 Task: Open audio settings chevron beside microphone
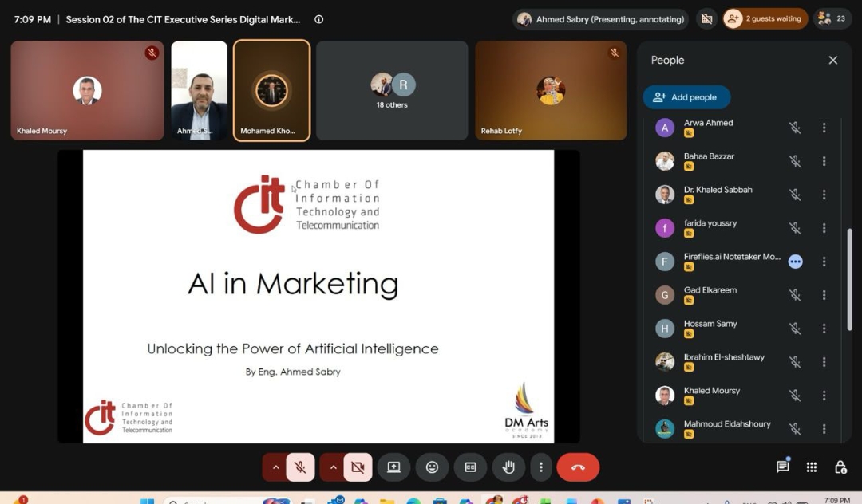[276, 467]
